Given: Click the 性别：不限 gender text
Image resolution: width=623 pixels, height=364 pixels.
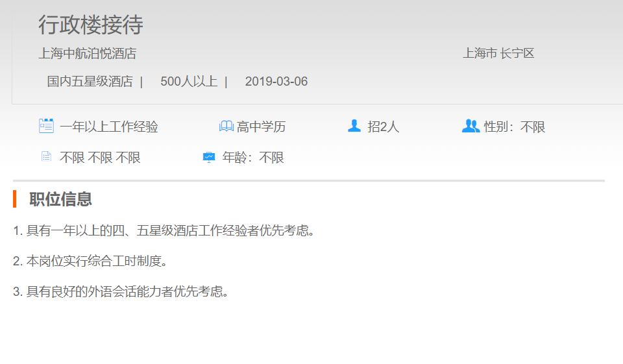Looking at the screenshot, I should click(x=514, y=127).
